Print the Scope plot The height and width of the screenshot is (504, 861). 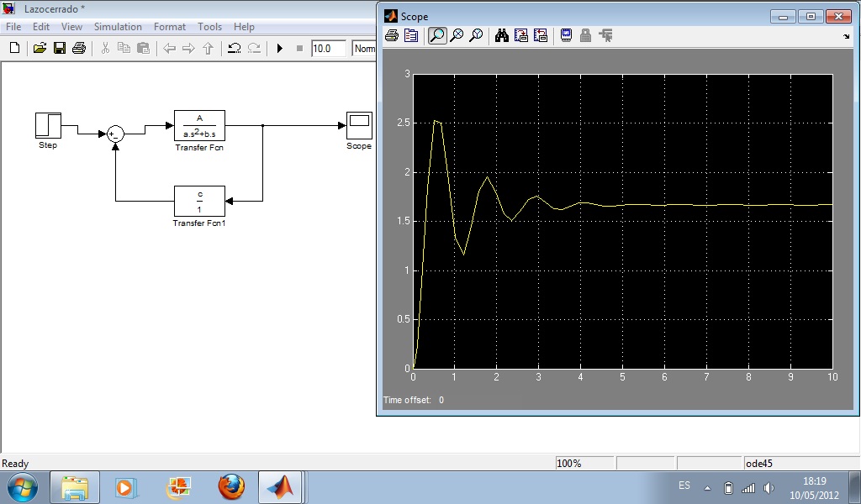392,35
